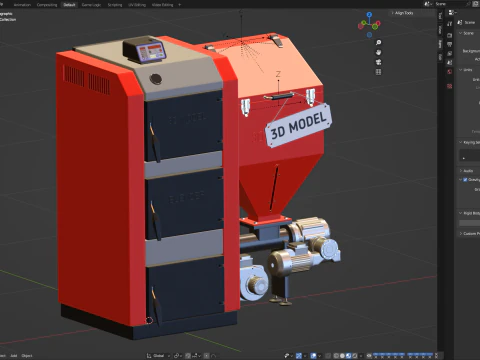Open the Scene properties tab icon
Viewport: 480px width, 360px height.
point(450,62)
